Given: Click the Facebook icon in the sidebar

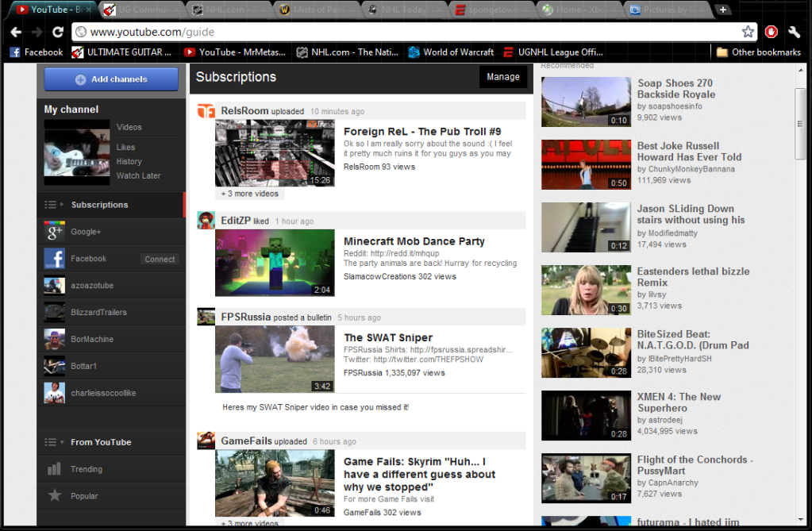Looking at the screenshot, I should (54, 259).
